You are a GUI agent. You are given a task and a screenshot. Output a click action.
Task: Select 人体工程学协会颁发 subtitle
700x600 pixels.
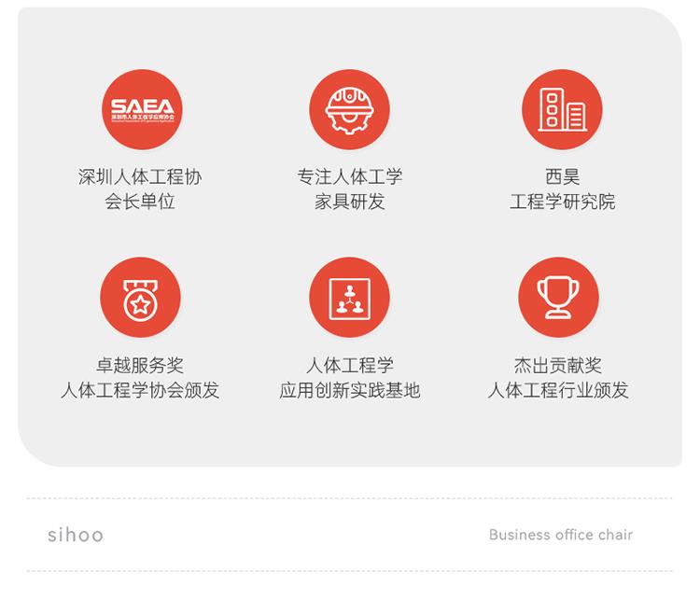point(140,390)
